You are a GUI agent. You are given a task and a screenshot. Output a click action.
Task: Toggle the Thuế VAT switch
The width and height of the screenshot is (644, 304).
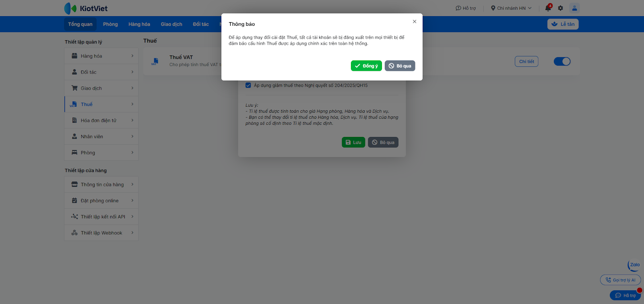pyautogui.click(x=562, y=62)
